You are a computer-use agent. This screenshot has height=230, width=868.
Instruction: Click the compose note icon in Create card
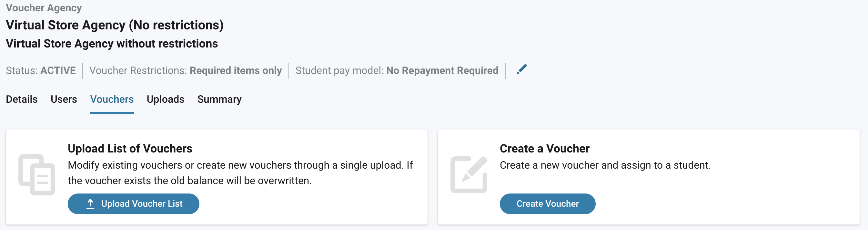(469, 174)
